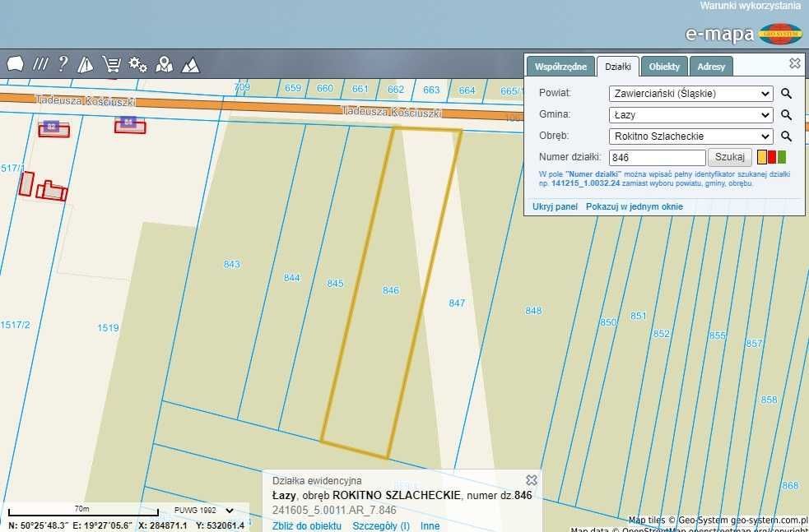Viewport: 809px width, 532px height.
Task: Open the PUWG 1992 coordinate system dropdown
Action: coord(204,511)
